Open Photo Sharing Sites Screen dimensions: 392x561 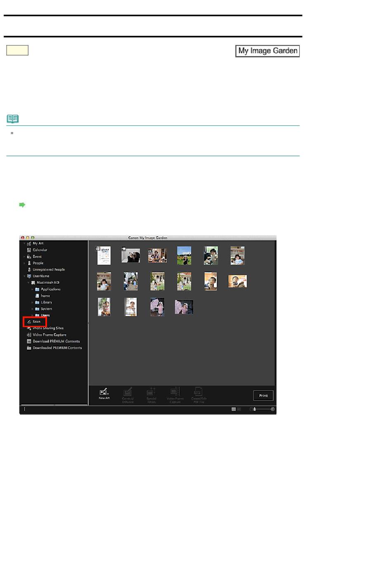(x=45, y=328)
